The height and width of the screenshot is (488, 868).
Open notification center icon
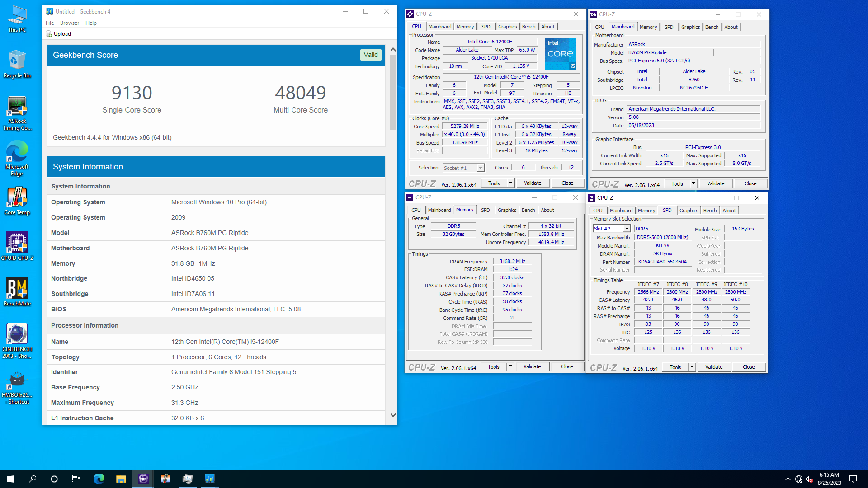(853, 479)
